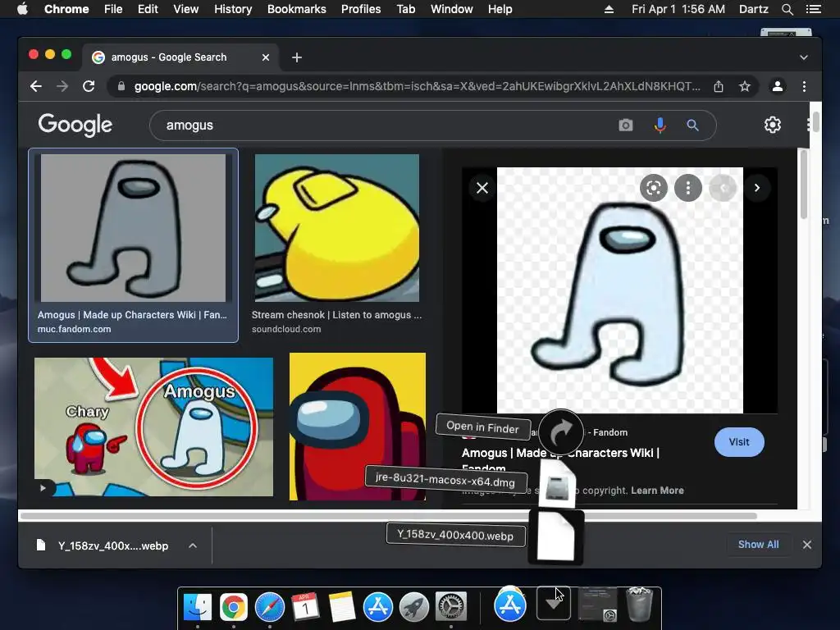The height and width of the screenshot is (630, 840).
Task: Click the image preview panel vertical scrollbar
Action: [804, 185]
